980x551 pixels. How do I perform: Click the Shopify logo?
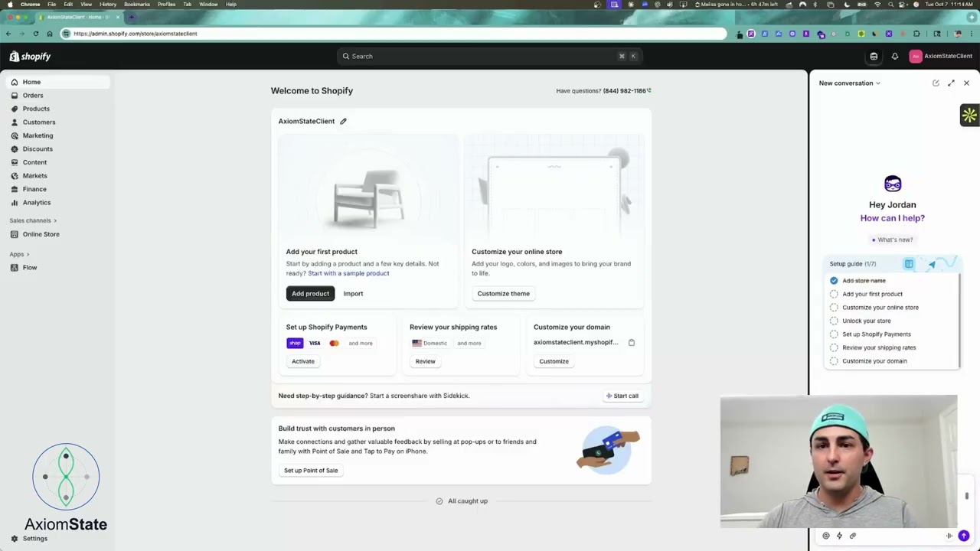click(x=30, y=57)
